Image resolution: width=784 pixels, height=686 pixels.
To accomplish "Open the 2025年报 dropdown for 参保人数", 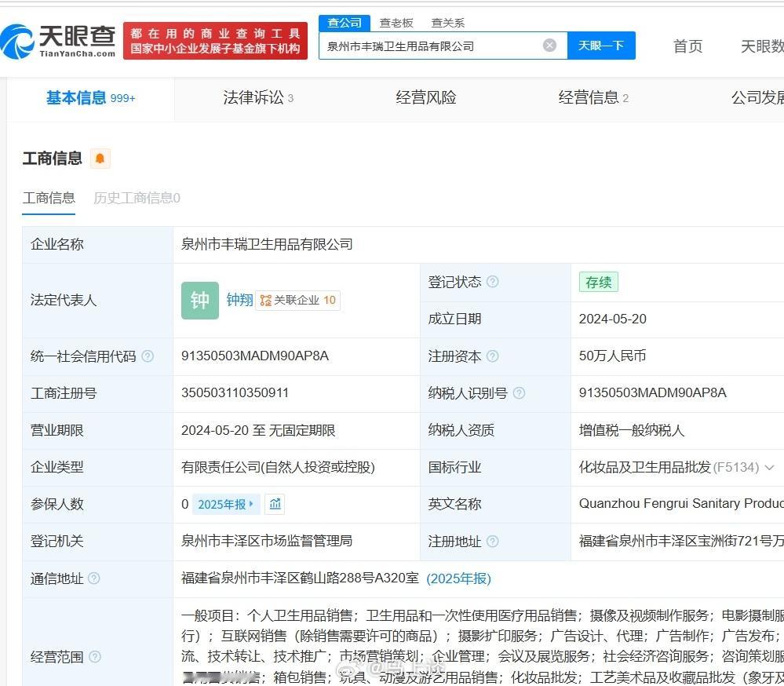I will pyautogui.click(x=226, y=504).
